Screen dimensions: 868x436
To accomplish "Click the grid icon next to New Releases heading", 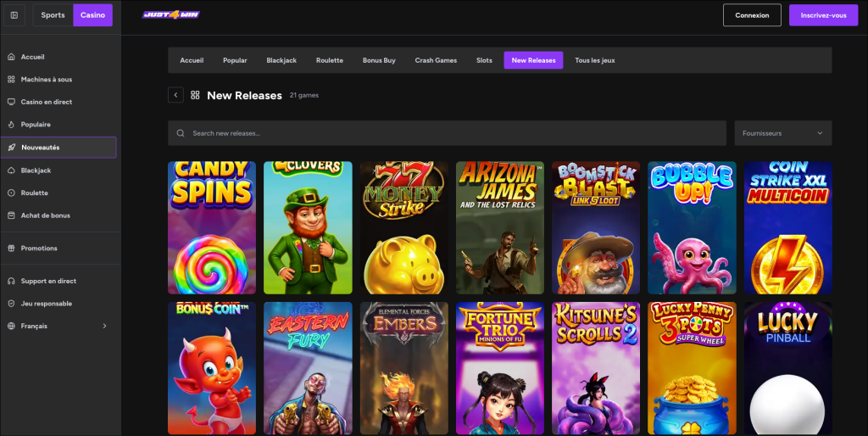I will [195, 95].
